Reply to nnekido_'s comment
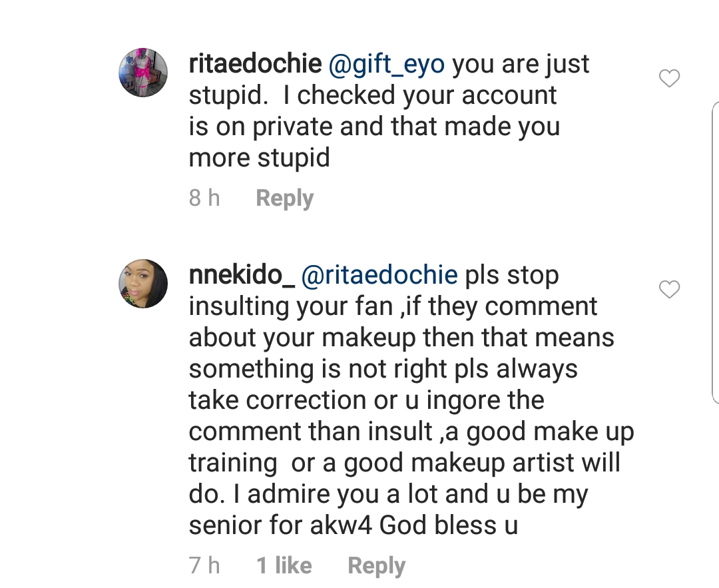719x588 pixels. pos(376,565)
